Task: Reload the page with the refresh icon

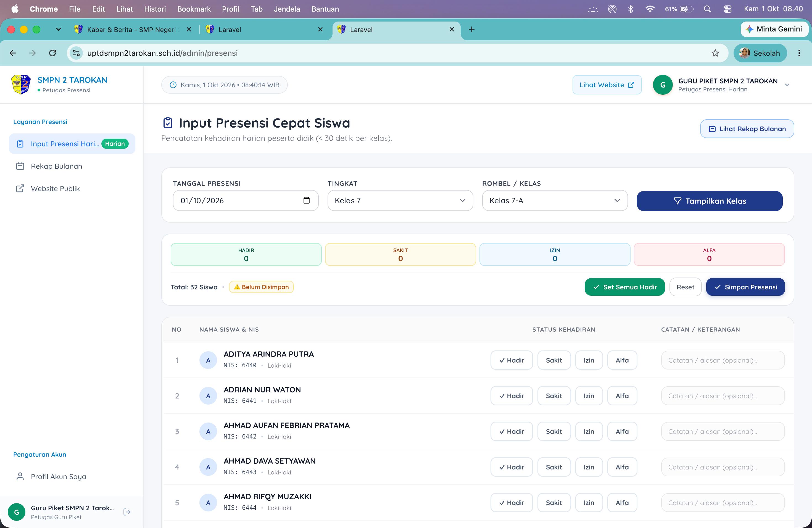Action: 52,53
